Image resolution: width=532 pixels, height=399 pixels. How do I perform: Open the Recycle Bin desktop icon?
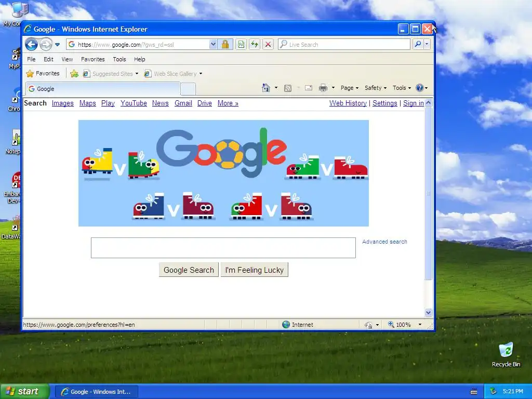[506, 354]
